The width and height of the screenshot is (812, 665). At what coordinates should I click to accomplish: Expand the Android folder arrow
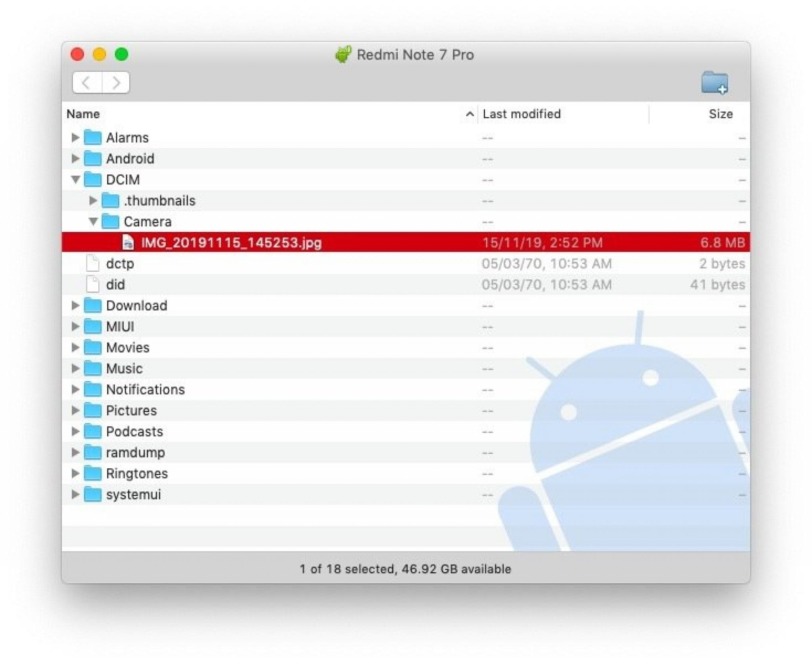tap(75, 159)
